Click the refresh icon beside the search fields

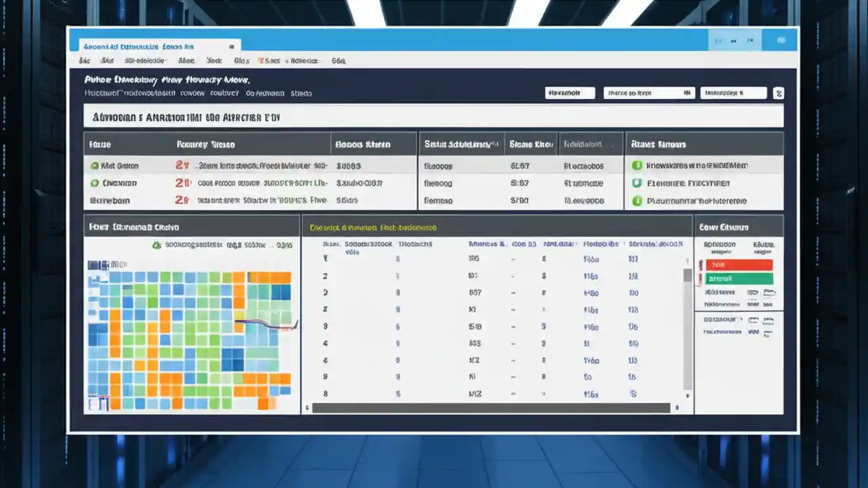pos(778,93)
